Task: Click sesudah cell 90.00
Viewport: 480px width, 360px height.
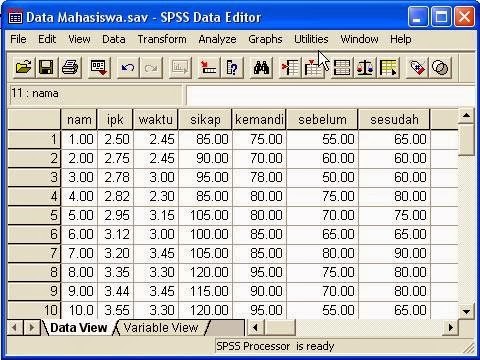Action: point(395,253)
